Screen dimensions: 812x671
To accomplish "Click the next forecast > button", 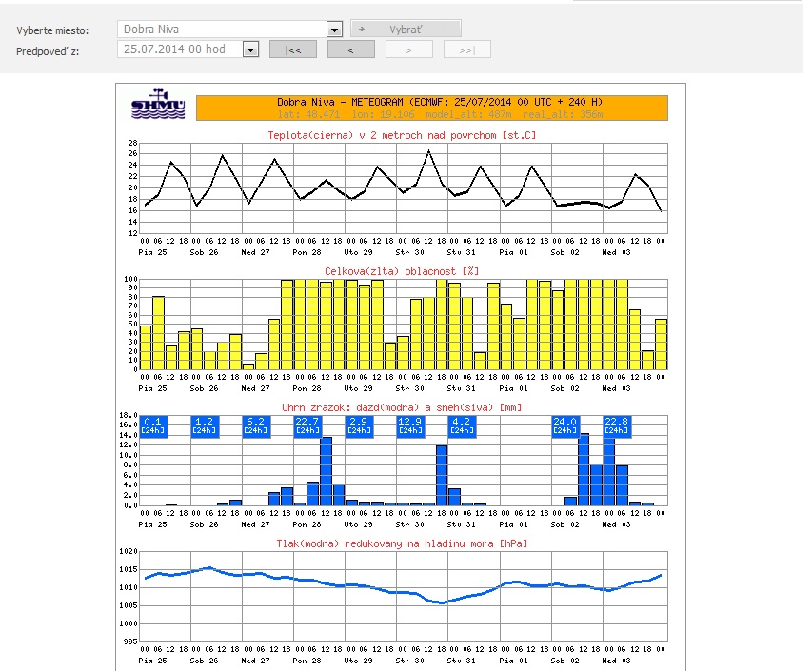I will click(408, 49).
